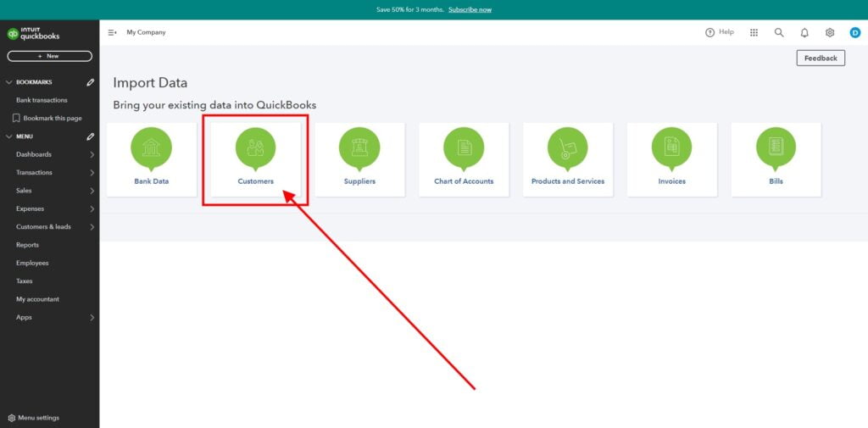Go to Employees in the sidebar
The height and width of the screenshot is (428, 868).
[x=32, y=263]
